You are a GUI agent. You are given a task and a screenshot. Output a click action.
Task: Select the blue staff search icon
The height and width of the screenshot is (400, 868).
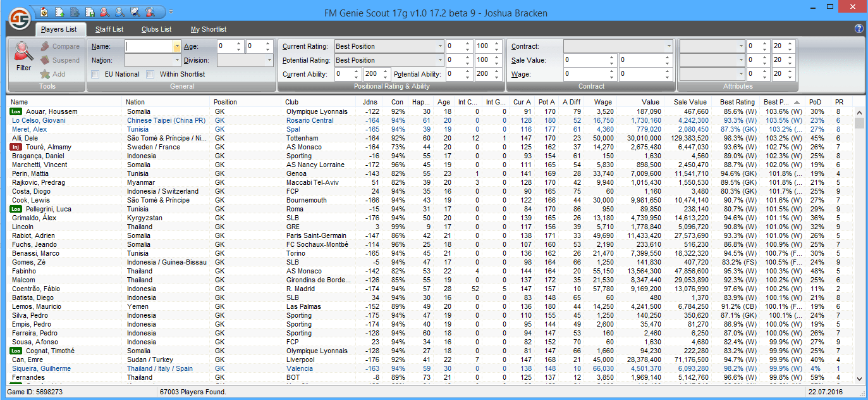[x=120, y=12]
